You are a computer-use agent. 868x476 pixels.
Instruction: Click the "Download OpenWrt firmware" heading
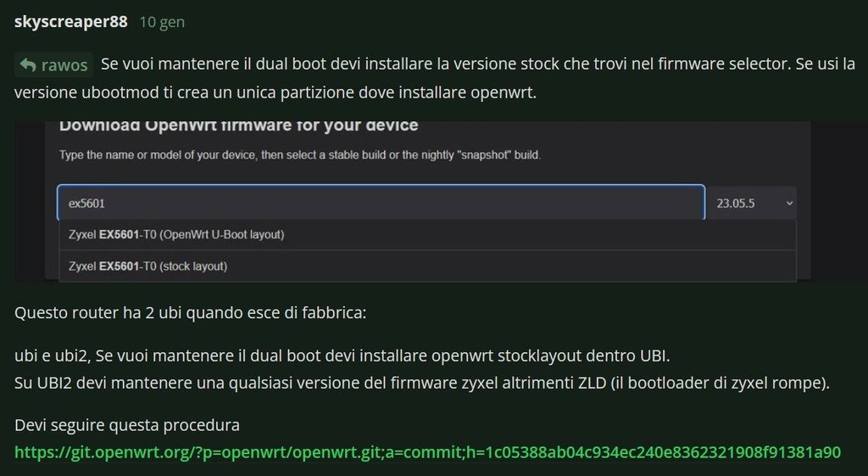[238, 126]
